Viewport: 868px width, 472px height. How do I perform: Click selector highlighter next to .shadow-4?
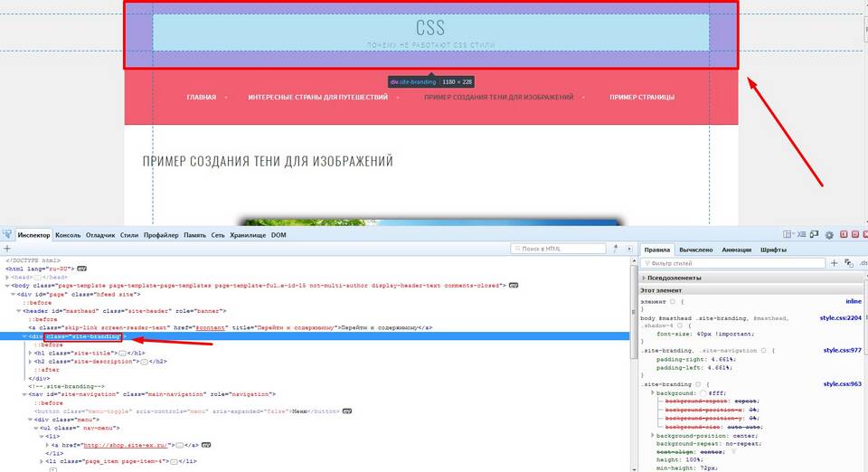click(x=680, y=326)
